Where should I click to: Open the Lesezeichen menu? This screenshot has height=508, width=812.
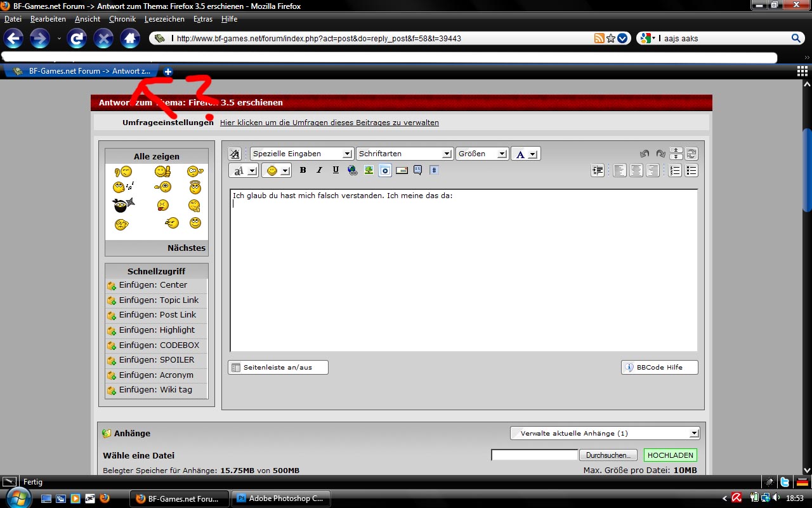[x=164, y=19]
